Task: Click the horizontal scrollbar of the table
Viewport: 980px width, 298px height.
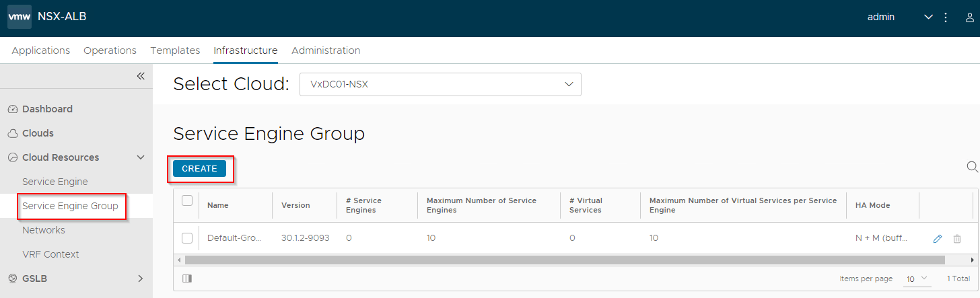Action: (x=565, y=260)
